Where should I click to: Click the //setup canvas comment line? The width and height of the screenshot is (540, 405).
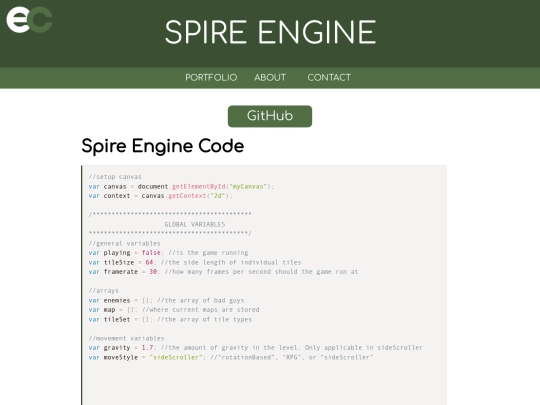pos(115,177)
